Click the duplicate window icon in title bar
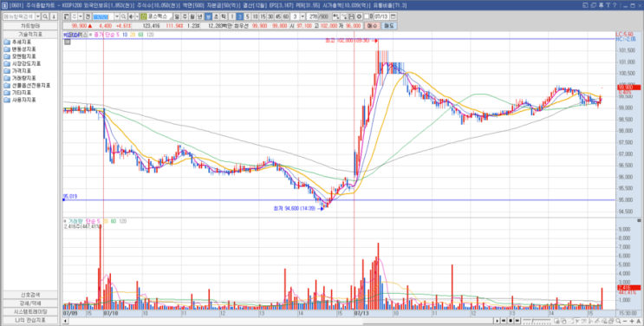The width and height of the screenshot is (644, 326). 594,5
